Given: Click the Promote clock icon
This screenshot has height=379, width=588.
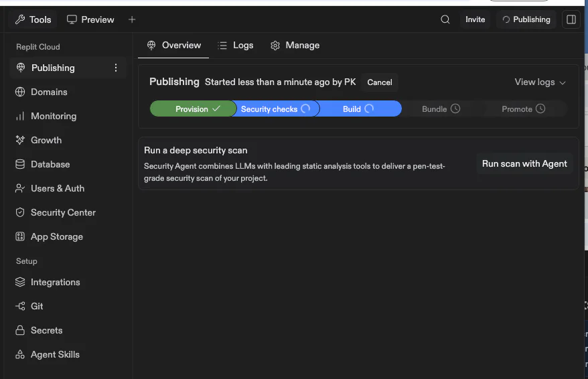Looking at the screenshot, I should [x=540, y=108].
